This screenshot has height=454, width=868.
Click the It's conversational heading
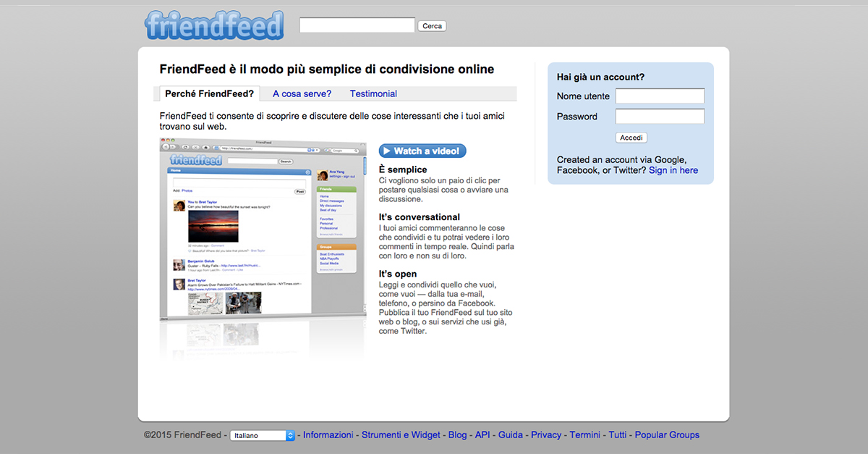coord(420,217)
